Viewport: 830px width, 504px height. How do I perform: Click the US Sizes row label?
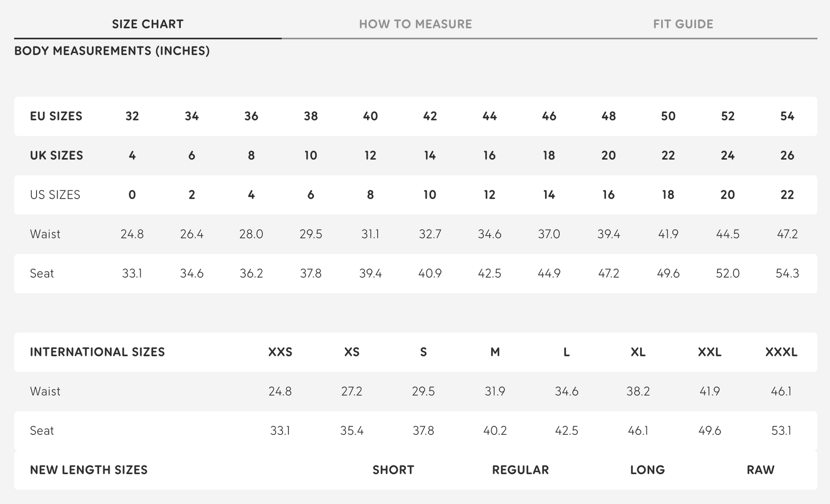pos(55,195)
